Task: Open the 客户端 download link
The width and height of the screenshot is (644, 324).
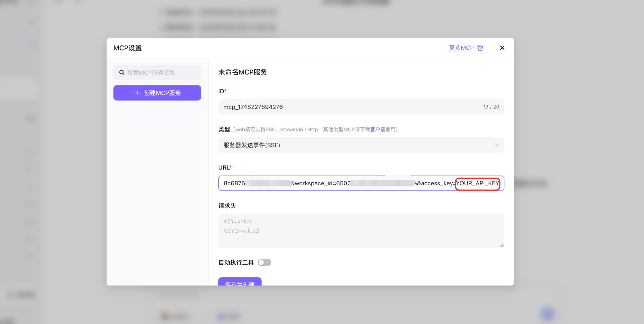Action: (377, 129)
